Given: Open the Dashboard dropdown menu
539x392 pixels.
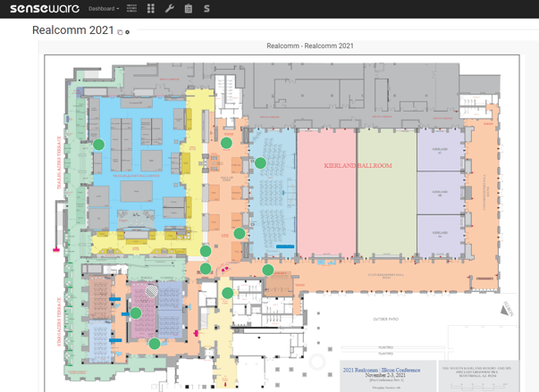Looking at the screenshot, I should click(x=104, y=9).
